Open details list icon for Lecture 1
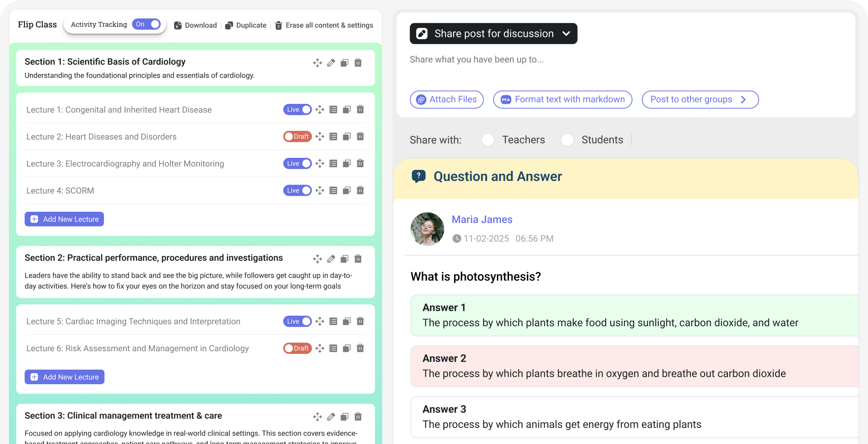This screenshot has width=868, height=444. point(333,110)
